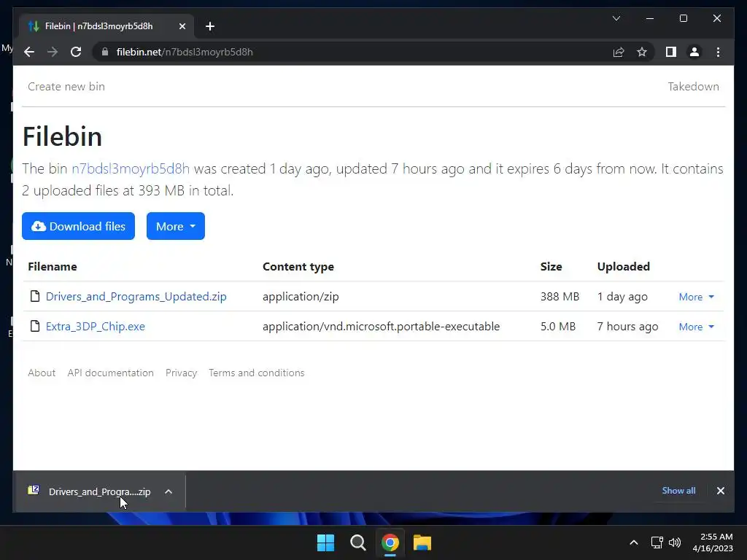
Task: View site info via lock icon
Action: (105, 52)
